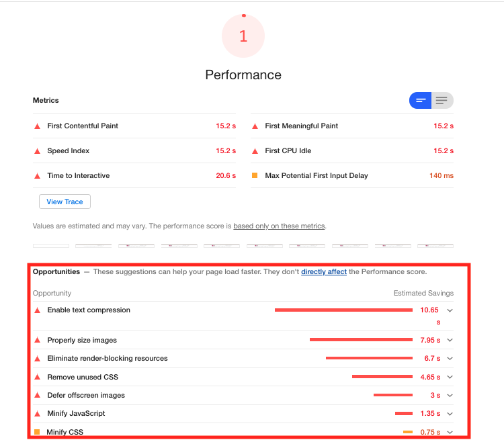Switch metrics to expanded list view
The height and width of the screenshot is (440, 504).
point(442,101)
